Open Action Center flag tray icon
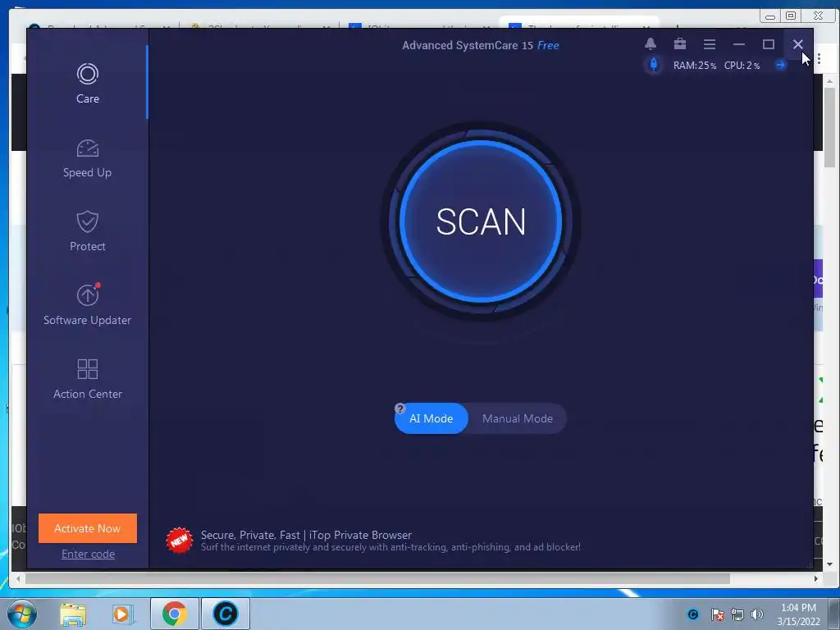This screenshot has height=630, width=840. click(x=717, y=614)
